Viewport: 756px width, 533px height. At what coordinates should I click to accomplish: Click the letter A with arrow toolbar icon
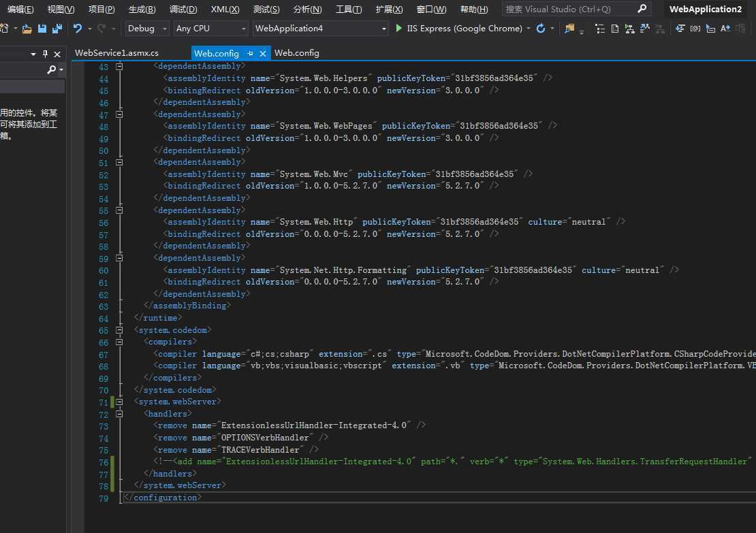coord(725,29)
